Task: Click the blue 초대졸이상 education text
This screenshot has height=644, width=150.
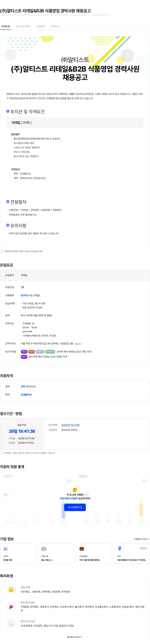Action: [x=26, y=394]
